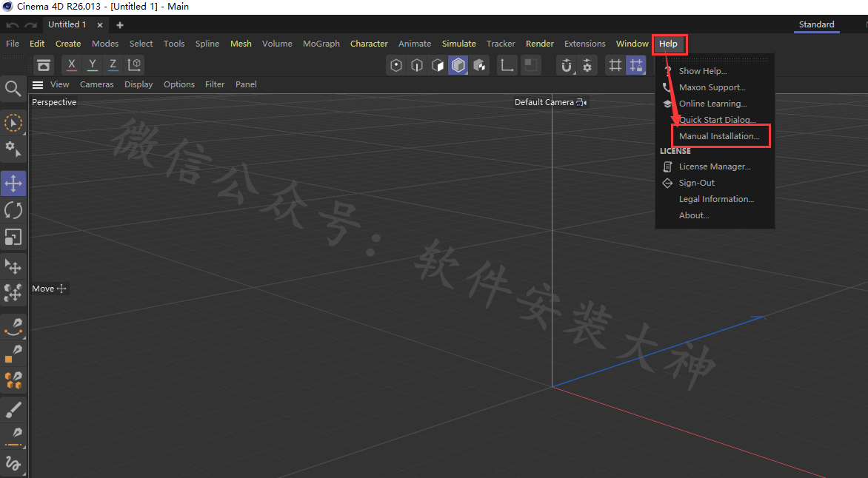Open the viewport search magnifier tool
The width and height of the screenshot is (868, 478).
tap(13, 89)
